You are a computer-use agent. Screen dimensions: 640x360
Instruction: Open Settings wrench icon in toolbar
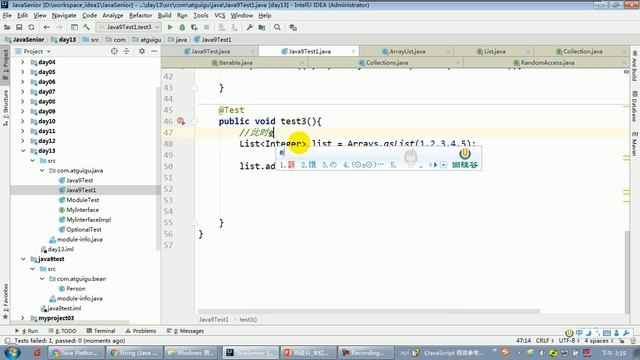point(249,27)
